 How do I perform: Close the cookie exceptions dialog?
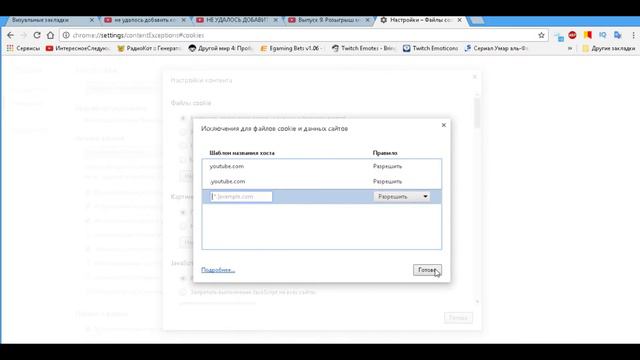pos(444,125)
